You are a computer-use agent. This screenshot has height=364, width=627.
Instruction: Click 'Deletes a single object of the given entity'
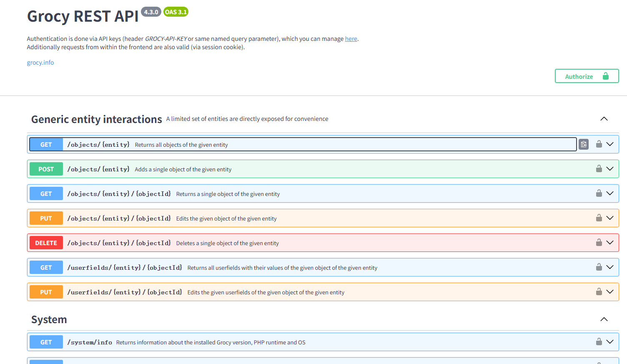point(228,243)
